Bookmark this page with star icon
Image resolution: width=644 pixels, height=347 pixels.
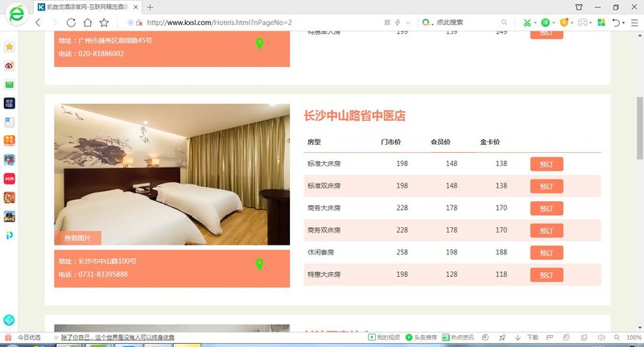tap(104, 23)
